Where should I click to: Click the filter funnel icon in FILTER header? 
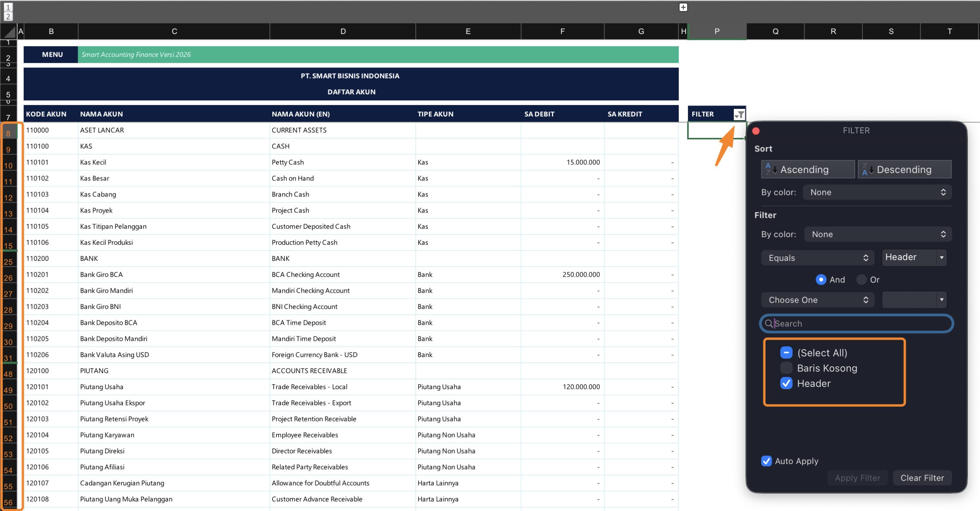click(739, 114)
